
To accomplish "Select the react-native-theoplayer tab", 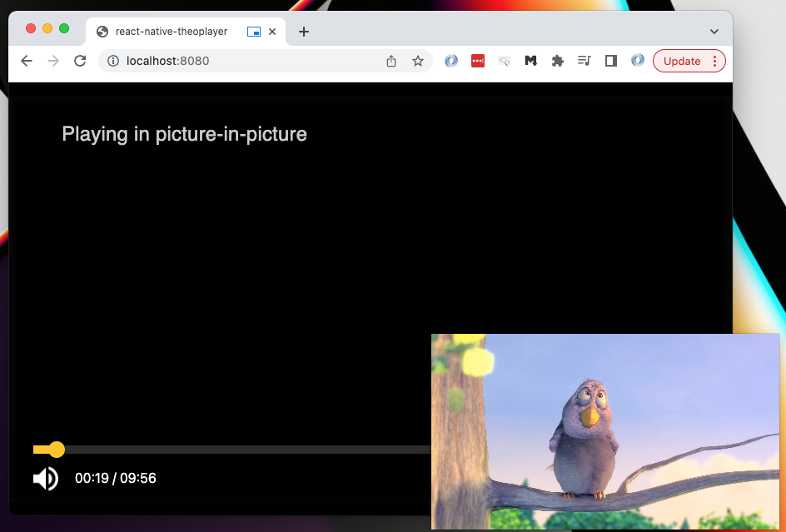I will (186, 32).
